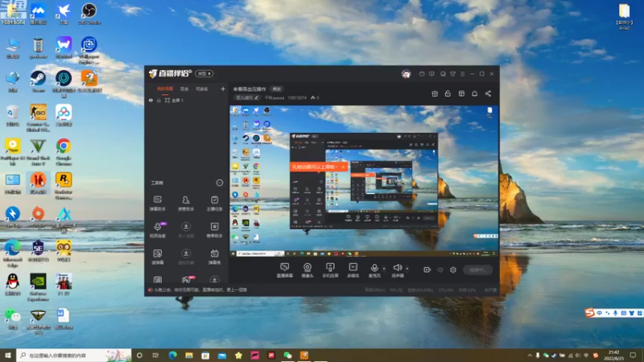This screenshot has width=644, height=362.
Task: Close the orange tooltip in the preview
Action: 343,167
